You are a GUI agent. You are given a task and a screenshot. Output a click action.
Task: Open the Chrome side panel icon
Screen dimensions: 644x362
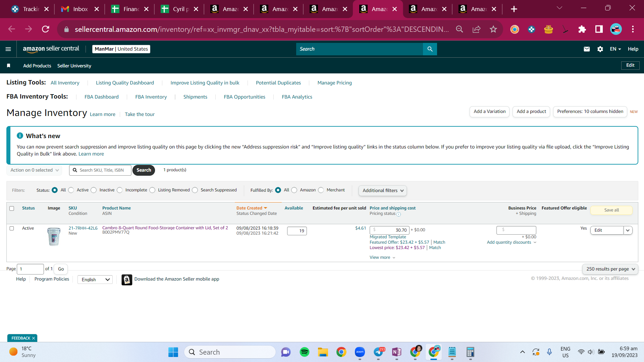pos(599,29)
